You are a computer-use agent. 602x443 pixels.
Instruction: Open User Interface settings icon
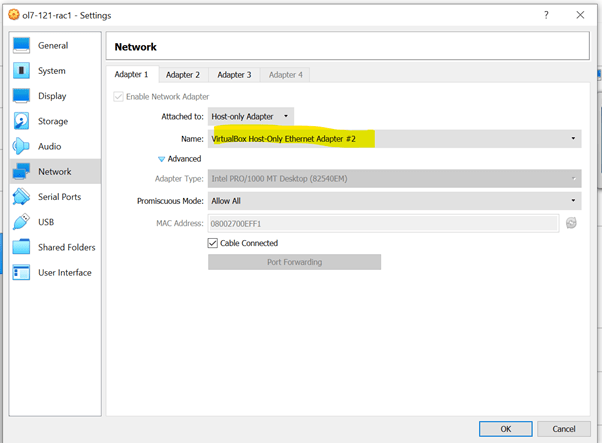(x=22, y=272)
